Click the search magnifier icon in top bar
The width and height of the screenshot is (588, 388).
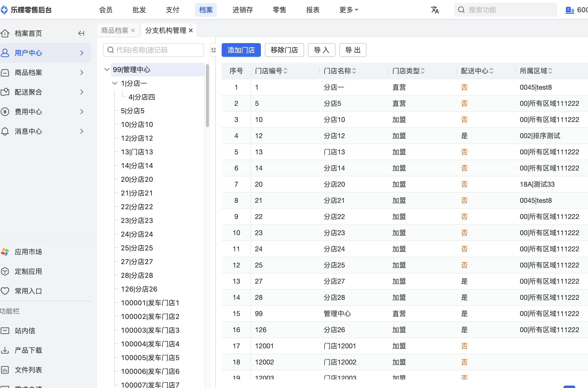[461, 10]
